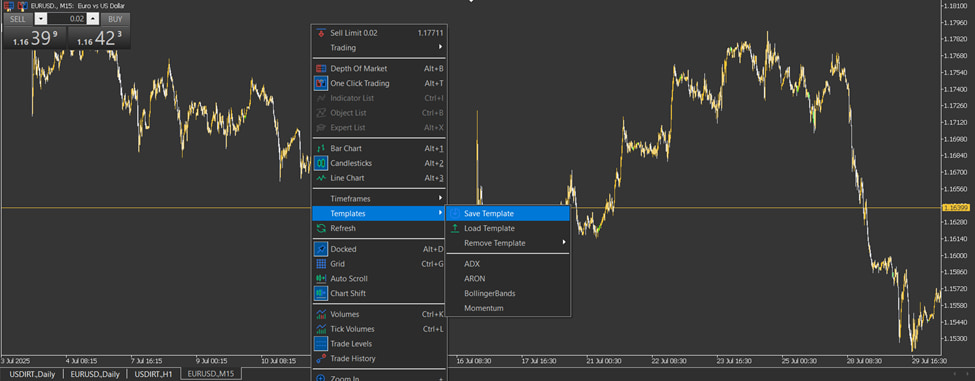Expand the Trading submenu
The width and height of the screenshot is (975, 381).
379,48
